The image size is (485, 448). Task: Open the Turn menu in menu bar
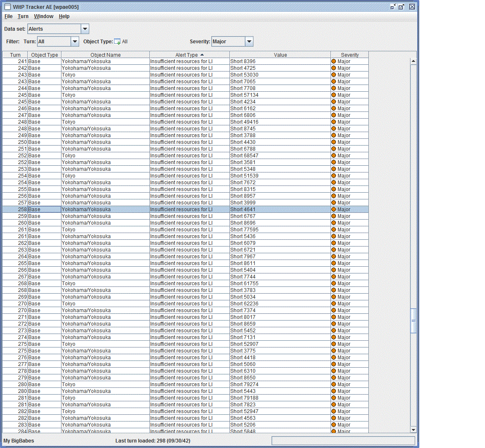pos(23,16)
